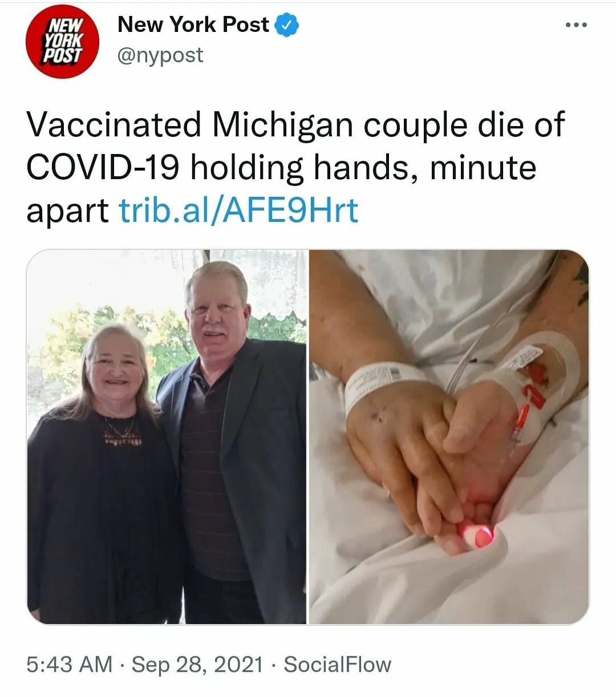This screenshot has width=616, height=697.
Task: Click the glowing red pulse oximeter fingertip
Action: 478,537
